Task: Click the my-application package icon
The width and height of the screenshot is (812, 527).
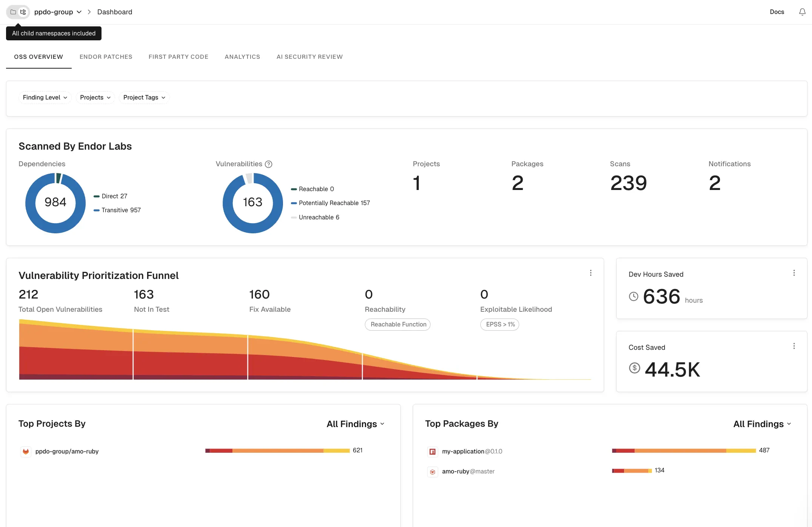Action: pos(432,452)
